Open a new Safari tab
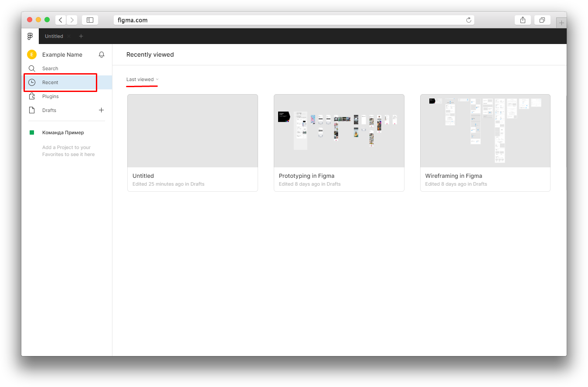Screen dimensions: 588x387 [x=561, y=23]
